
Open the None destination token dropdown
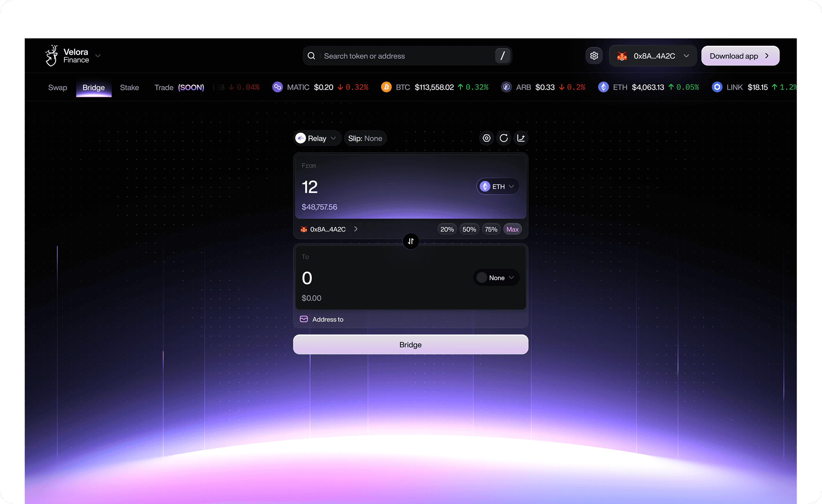[x=496, y=278]
